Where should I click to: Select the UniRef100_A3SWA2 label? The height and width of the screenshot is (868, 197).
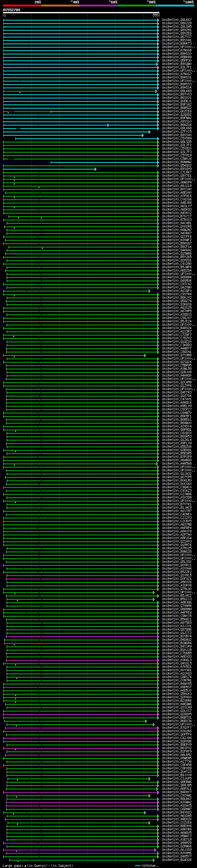[177, 802]
